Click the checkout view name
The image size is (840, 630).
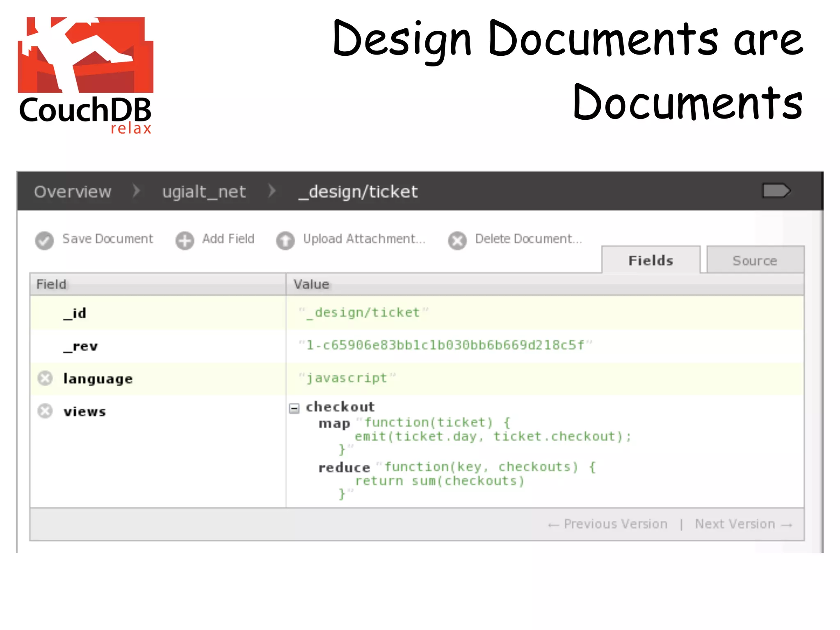(340, 407)
